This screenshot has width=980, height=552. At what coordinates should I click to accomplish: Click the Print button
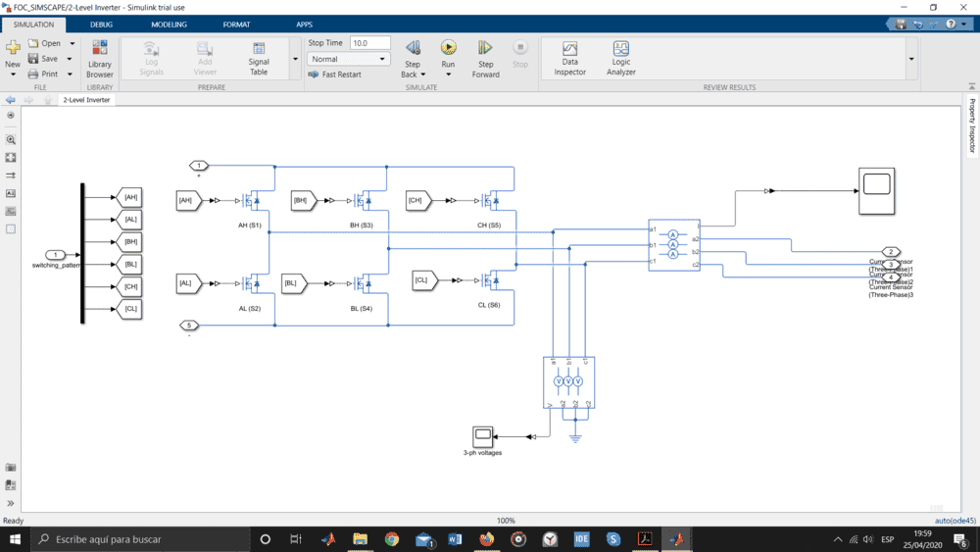tap(43, 74)
